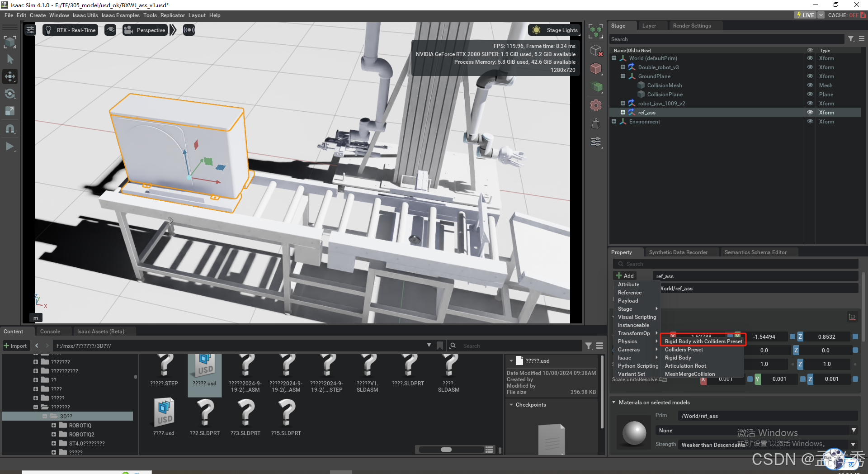Open the content browser options menu
This screenshot has width=868, height=474.
[599, 346]
